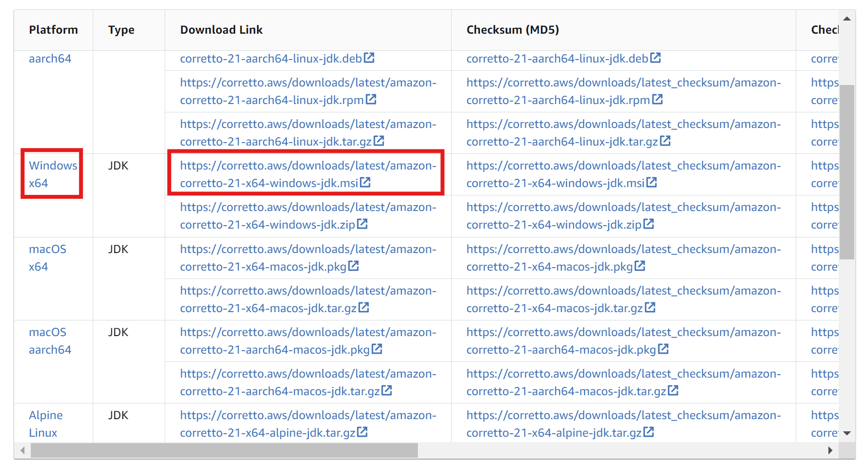The width and height of the screenshot is (868, 467).
Task: Open MD5 checksum link for aarch64 linux-jdk.rpm
Action: [x=624, y=91]
